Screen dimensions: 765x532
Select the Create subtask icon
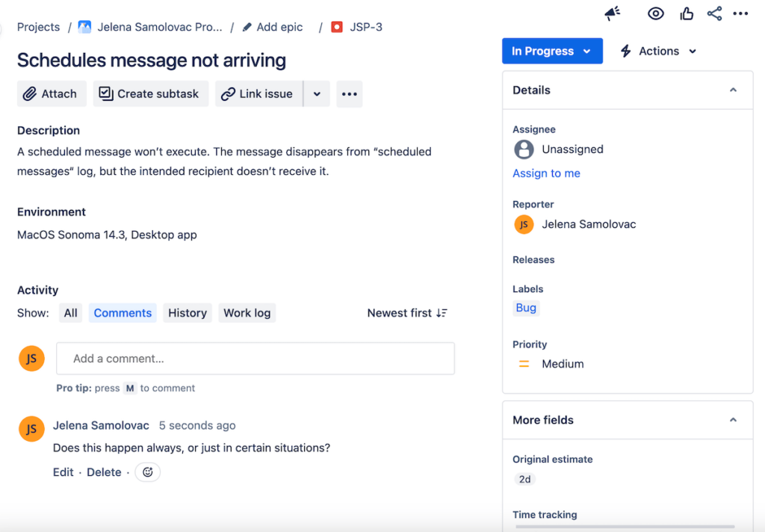[x=106, y=93]
